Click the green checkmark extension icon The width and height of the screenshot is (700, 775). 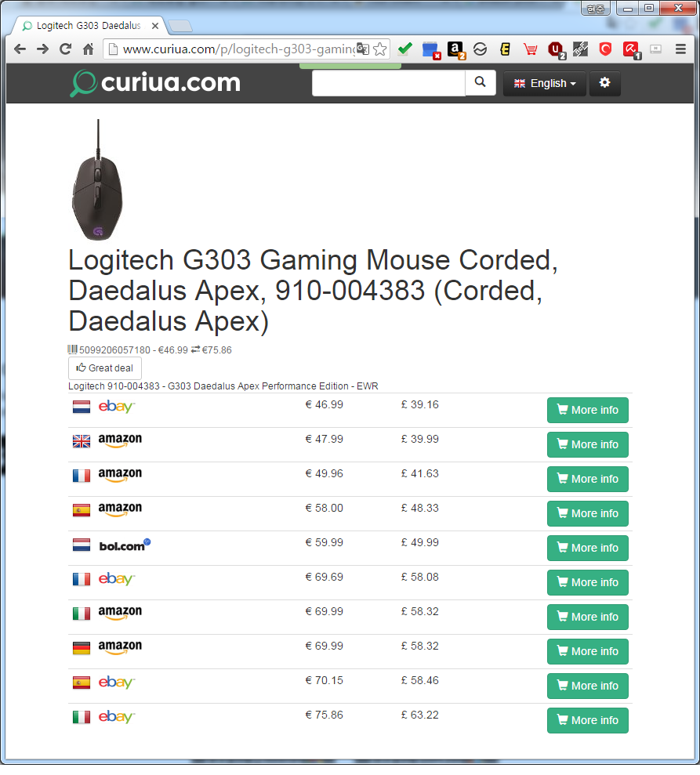pos(404,49)
